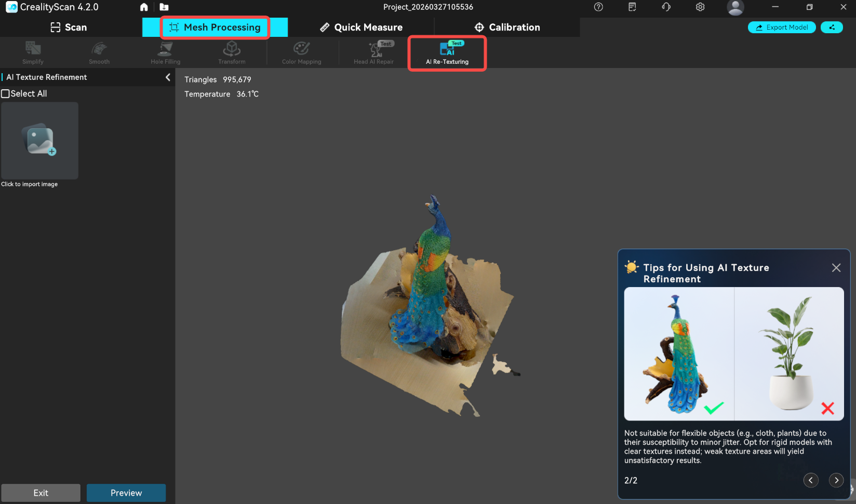Open Head AI Repair tool
856x504 pixels.
pos(373,52)
